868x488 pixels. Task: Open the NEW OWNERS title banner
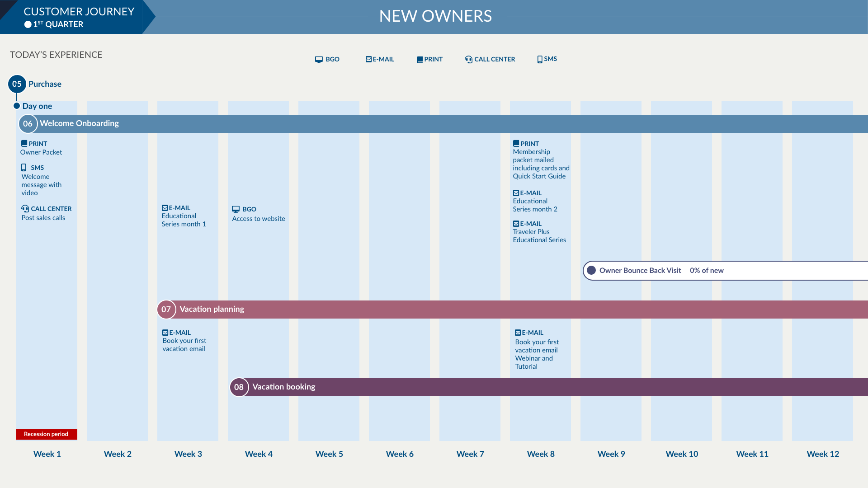pyautogui.click(x=435, y=16)
